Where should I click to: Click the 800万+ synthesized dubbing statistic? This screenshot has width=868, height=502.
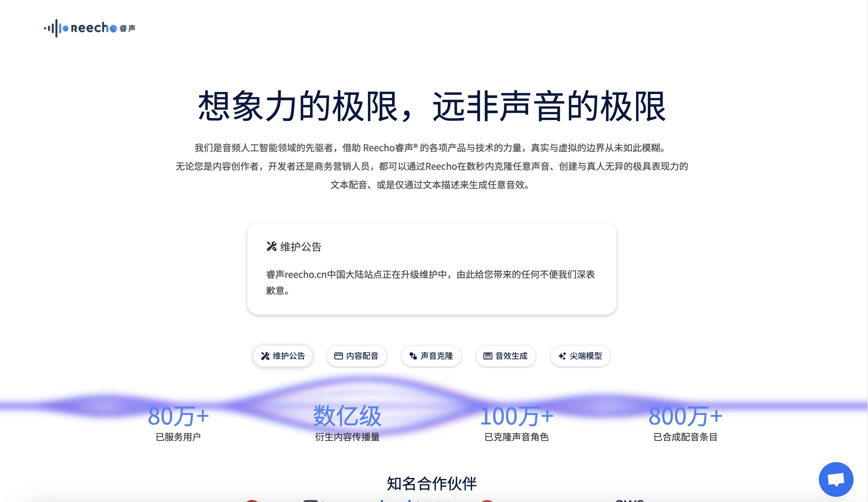pos(685,416)
